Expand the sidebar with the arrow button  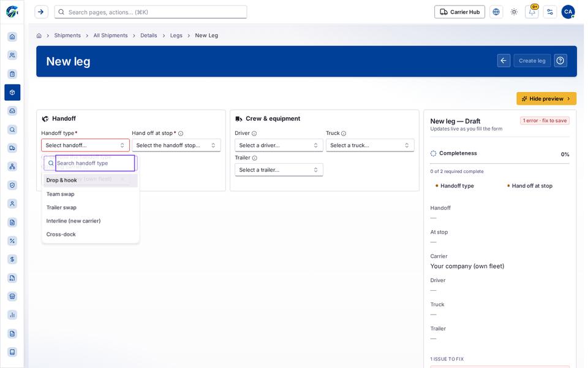tap(41, 12)
